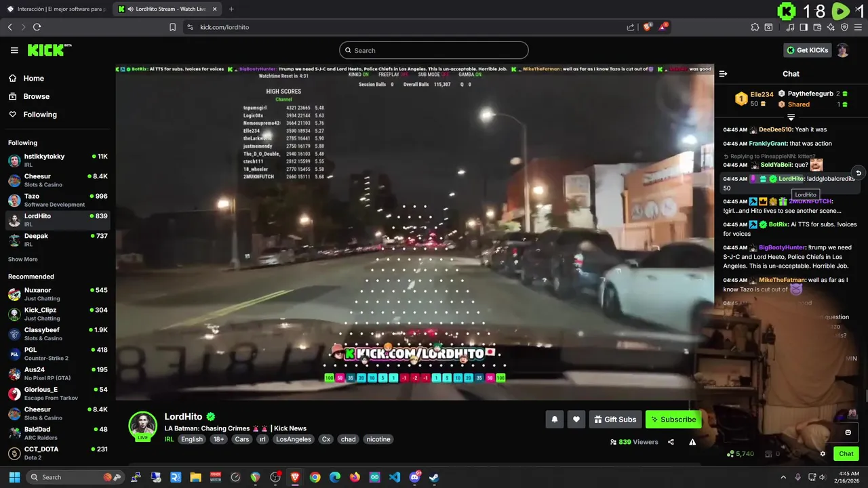The image size is (868, 488).
Task: Click BotRix username in chat
Action: point(778,224)
